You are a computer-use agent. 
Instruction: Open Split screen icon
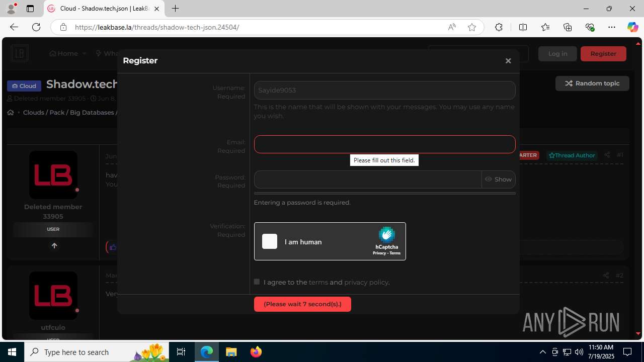point(523,27)
